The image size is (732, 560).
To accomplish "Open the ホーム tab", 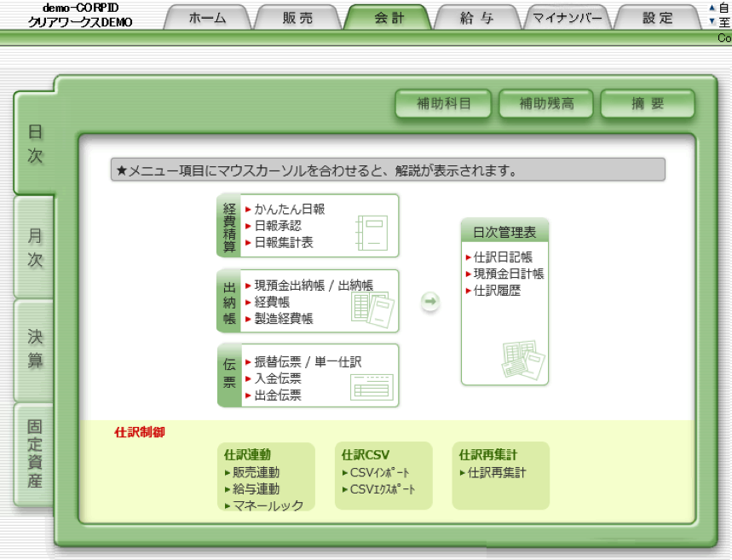I will [x=207, y=18].
